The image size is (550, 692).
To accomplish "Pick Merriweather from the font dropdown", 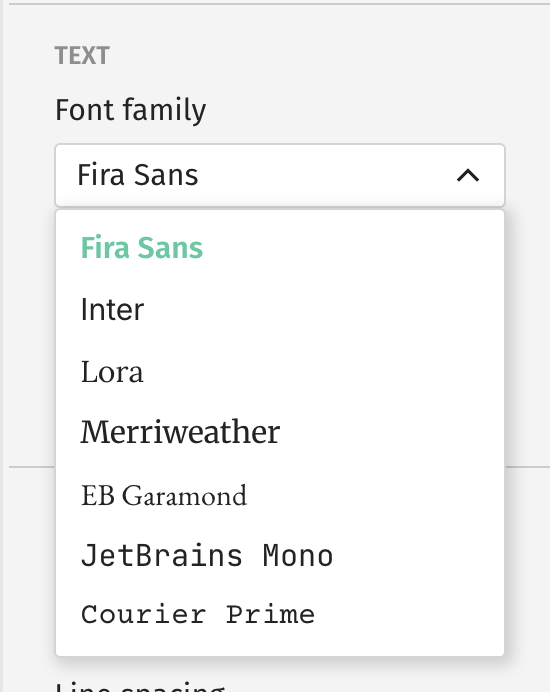I will pos(280,432).
